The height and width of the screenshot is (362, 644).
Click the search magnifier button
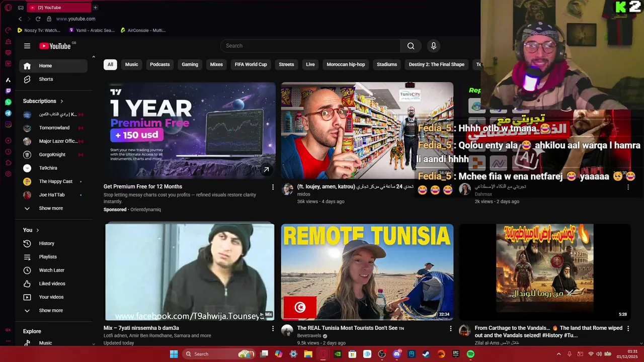click(x=411, y=46)
